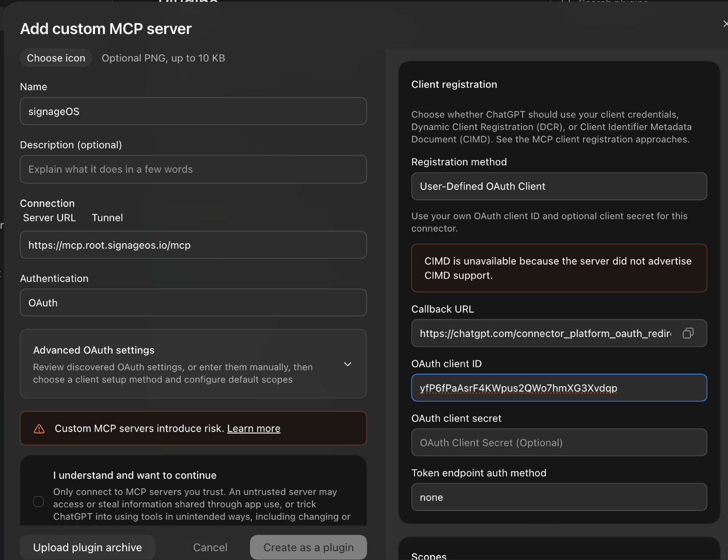Tick the 'I understand and want to continue' checkbox
Screen dimensions: 728x560
pyautogui.click(x=39, y=501)
